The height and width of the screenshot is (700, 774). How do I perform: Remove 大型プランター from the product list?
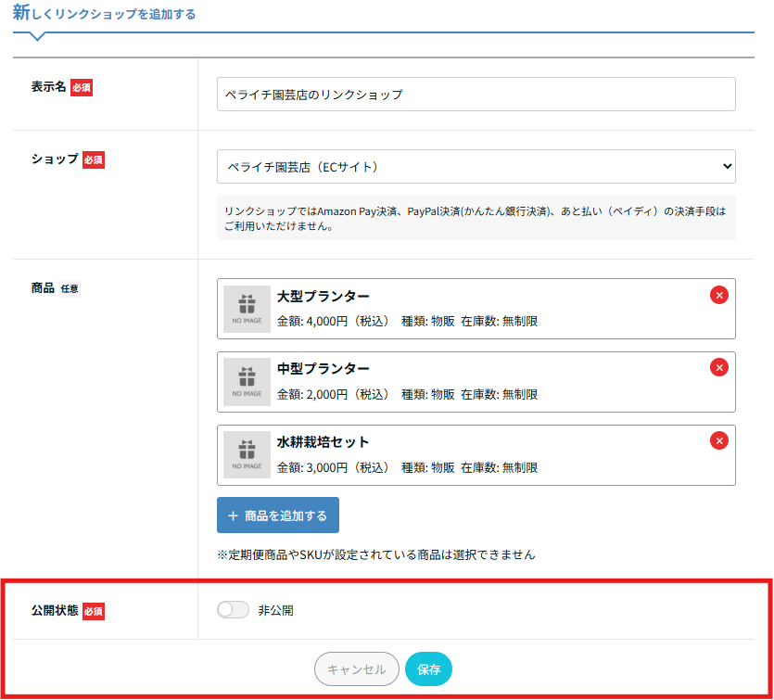718,295
